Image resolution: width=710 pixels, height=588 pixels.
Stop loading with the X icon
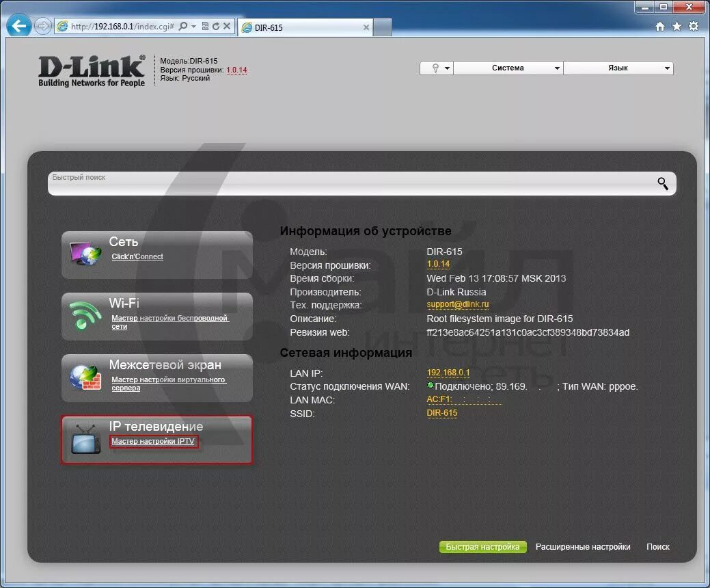(227, 26)
